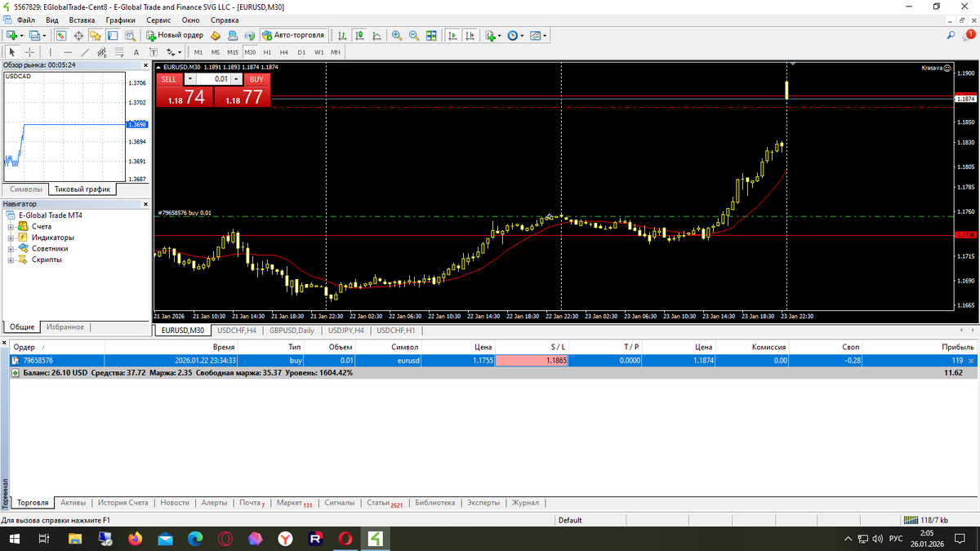Open the Profiles dropdown arrow
980x551 pixels.
pos(44,36)
